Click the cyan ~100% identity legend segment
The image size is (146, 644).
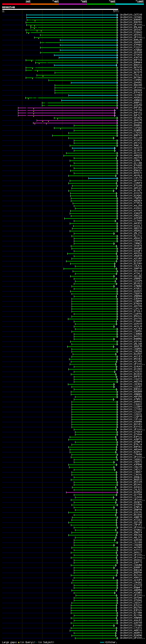130,4
